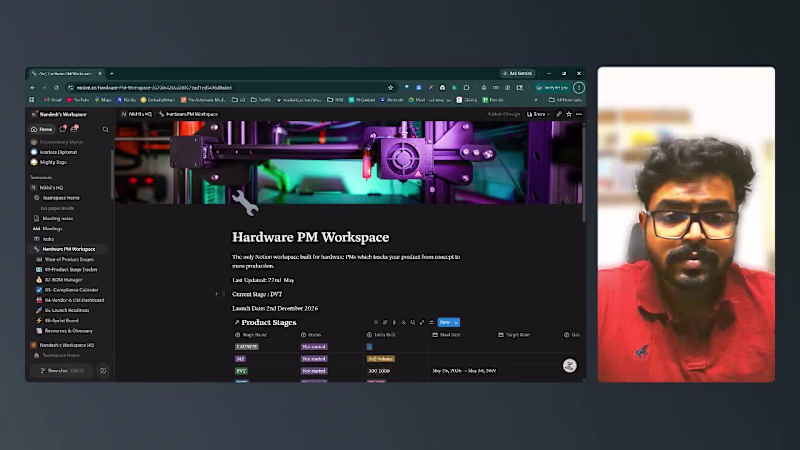Click the round floating assistant button bottom right
800x450 pixels.
tap(569, 365)
